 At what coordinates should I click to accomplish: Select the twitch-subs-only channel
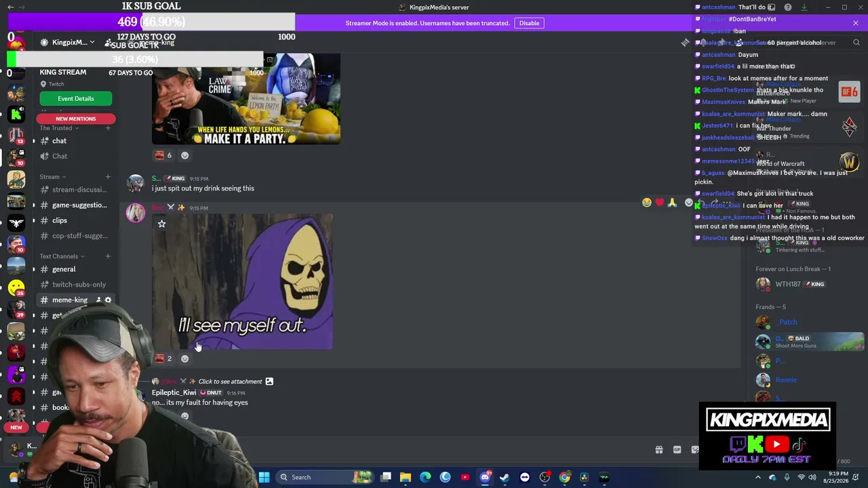pyautogui.click(x=75, y=285)
